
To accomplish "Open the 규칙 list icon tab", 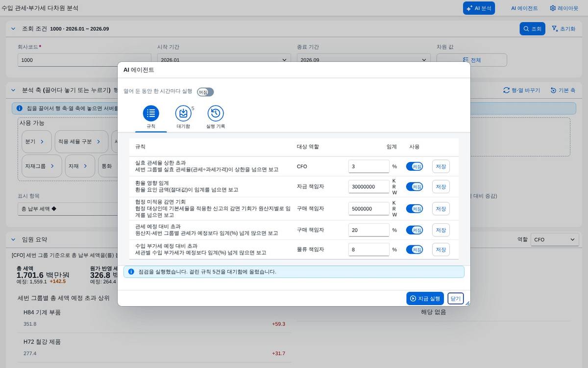I will point(151,113).
